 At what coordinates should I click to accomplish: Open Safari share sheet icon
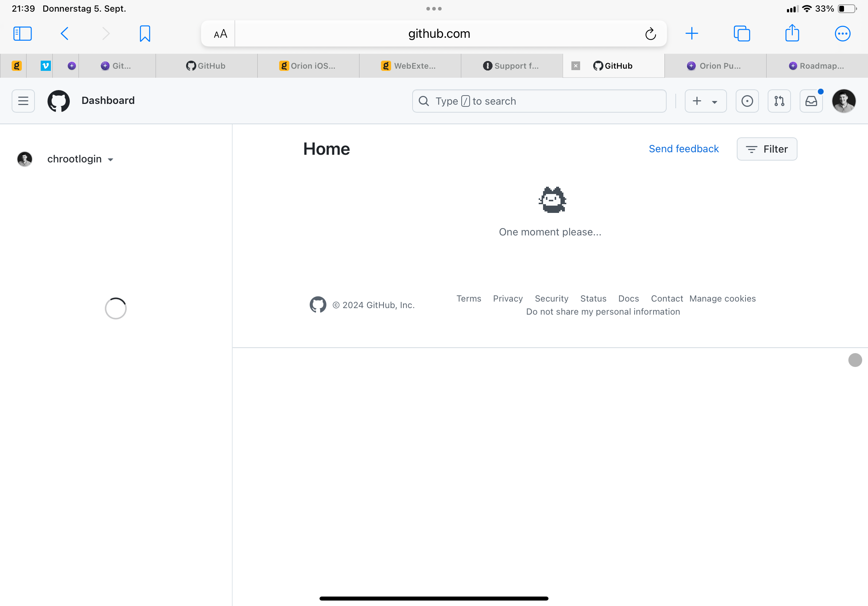click(792, 34)
